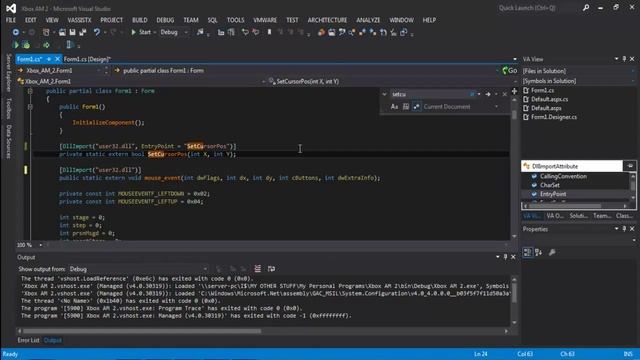The height and width of the screenshot is (360, 640).
Task: Collapse the Form1 class outlining region
Action: point(30,91)
